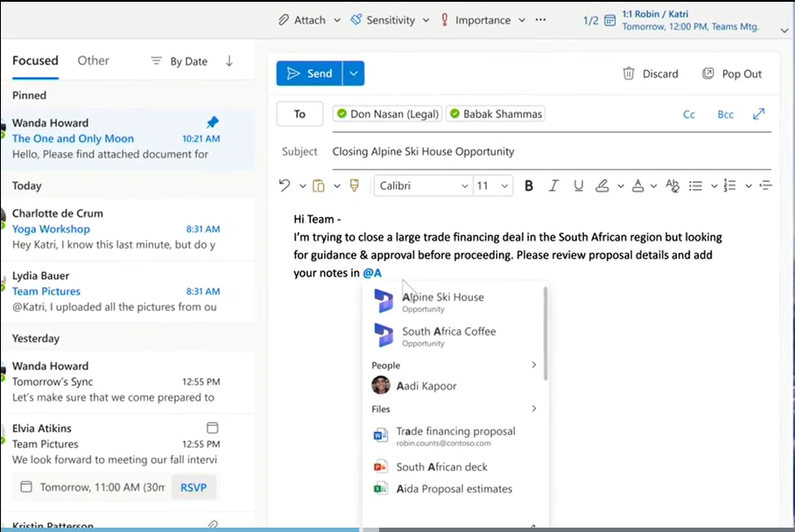
Task: Expand the recipients field with the arrow icon
Action: click(x=758, y=114)
